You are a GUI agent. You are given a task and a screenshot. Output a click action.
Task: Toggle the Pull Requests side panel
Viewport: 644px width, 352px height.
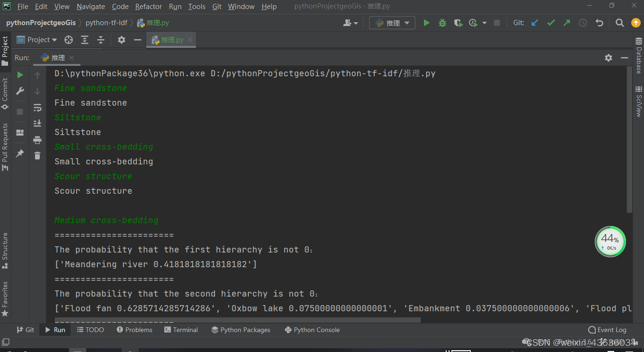point(5,147)
